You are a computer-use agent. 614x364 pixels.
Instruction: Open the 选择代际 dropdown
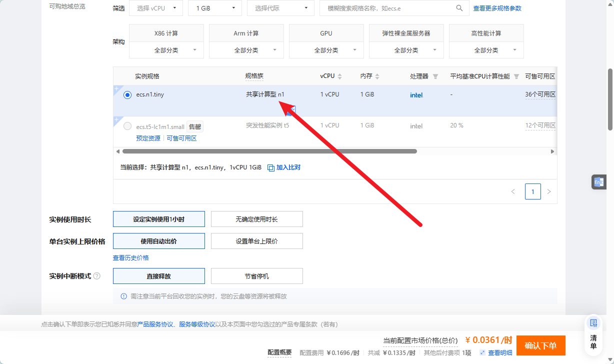coord(281,8)
